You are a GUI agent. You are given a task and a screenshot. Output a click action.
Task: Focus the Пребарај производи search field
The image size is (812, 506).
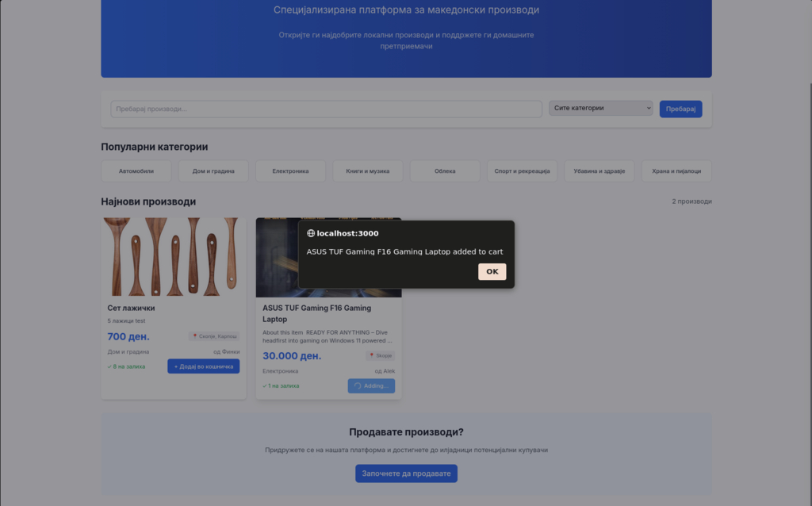pyautogui.click(x=326, y=109)
